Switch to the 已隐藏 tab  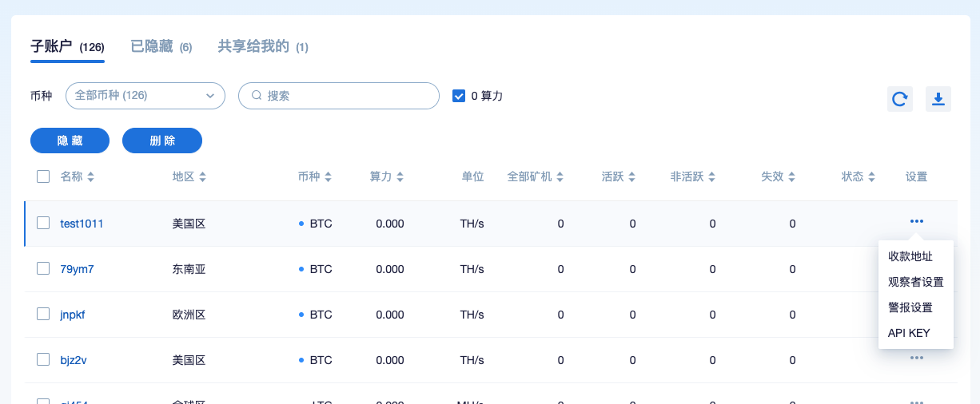161,47
